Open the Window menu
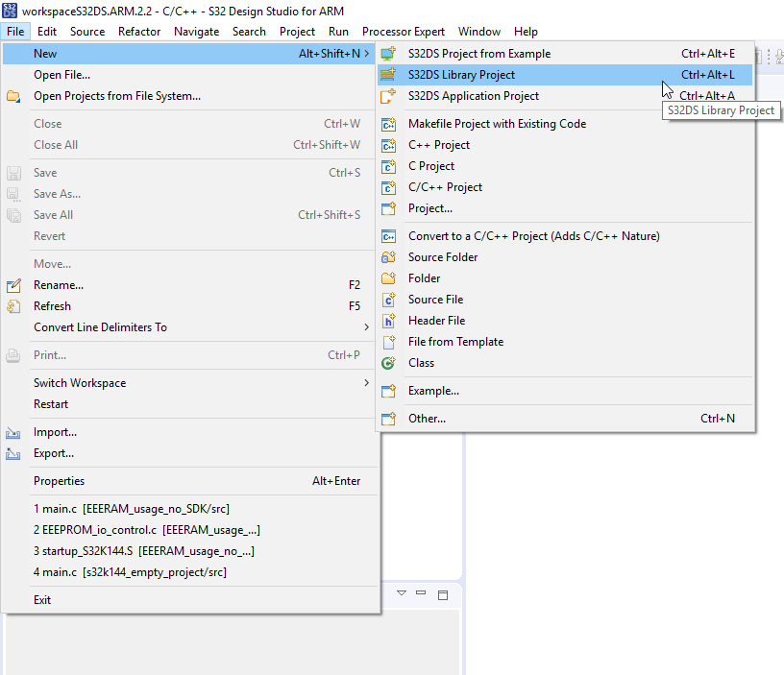The height and width of the screenshot is (675, 784). click(x=479, y=32)
